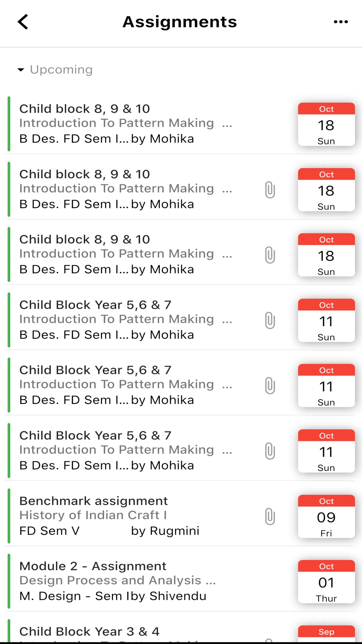Tap the paperclip on third Child block 8, 9 & 10 row

(270, 254)
